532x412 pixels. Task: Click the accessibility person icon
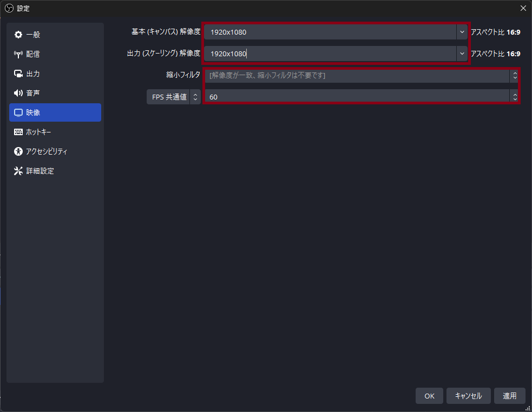tap(18, 151)
